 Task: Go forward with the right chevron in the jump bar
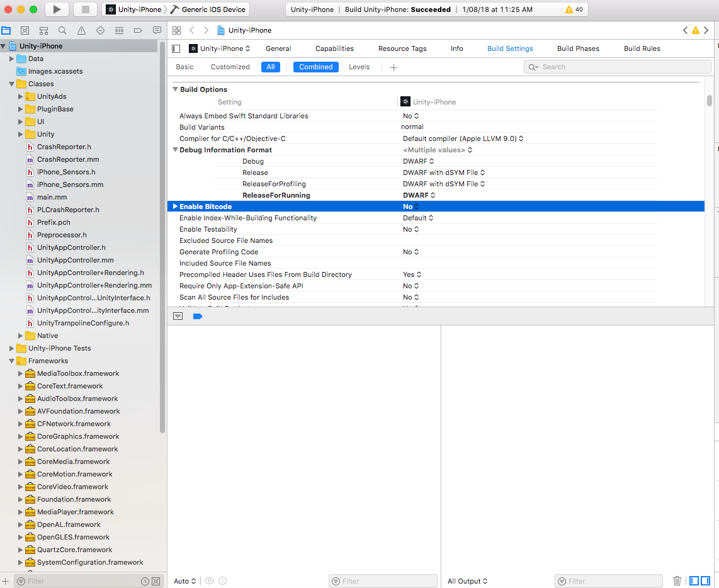[206, 30]
